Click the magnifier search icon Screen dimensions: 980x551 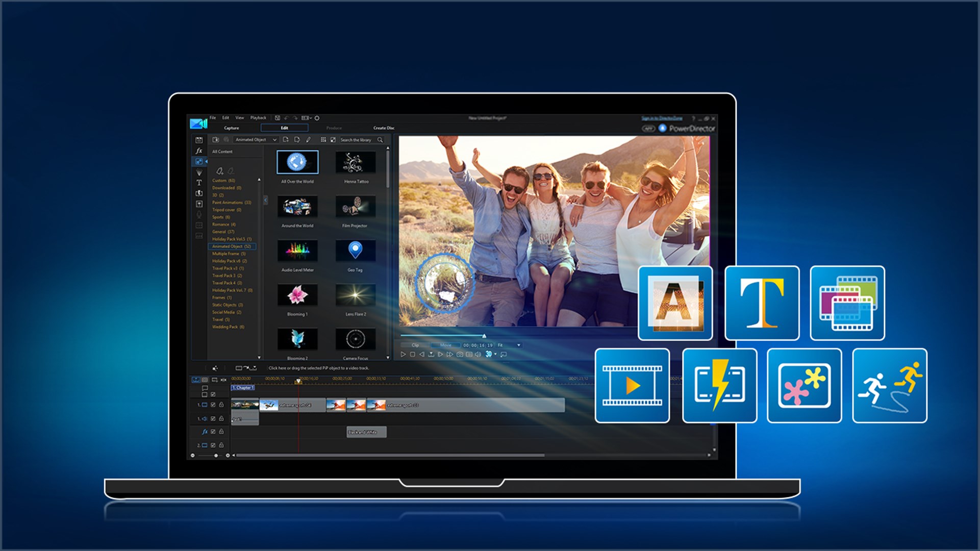[380, 140]
